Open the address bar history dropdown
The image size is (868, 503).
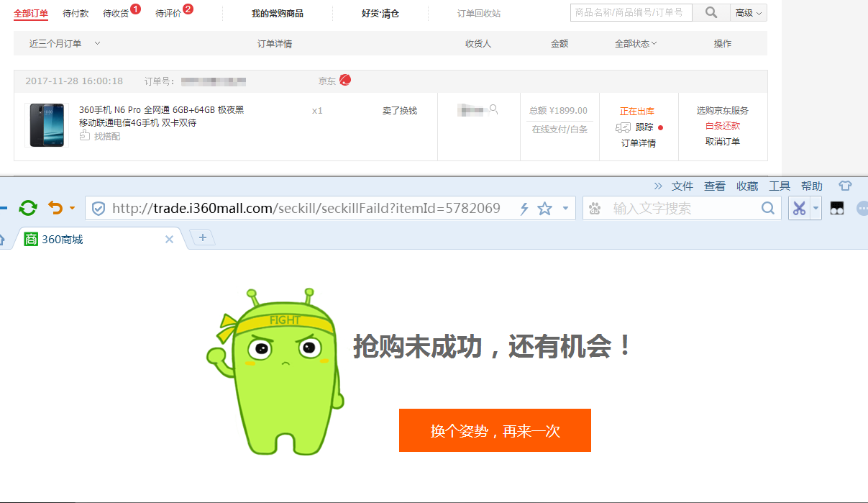565,209
